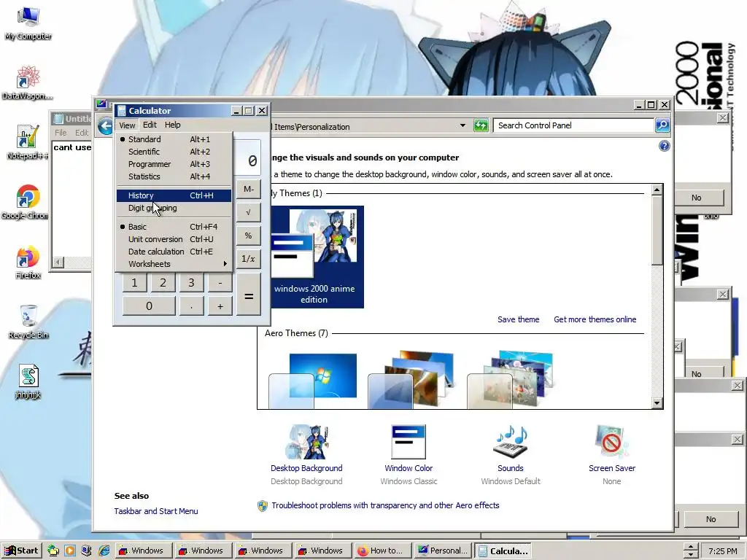Toggle History in Calculator View menu
The image size is (747, 560).
(x=174, y=195)
